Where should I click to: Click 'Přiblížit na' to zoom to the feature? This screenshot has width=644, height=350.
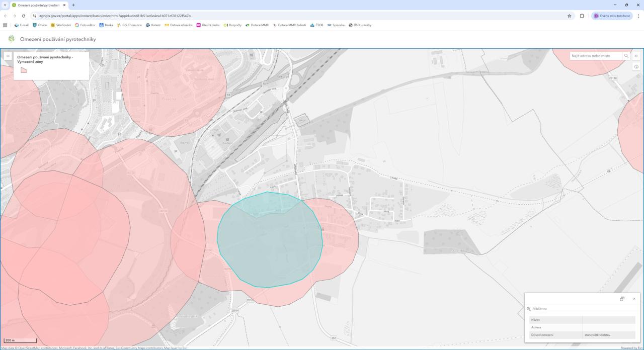click(539, 309)
